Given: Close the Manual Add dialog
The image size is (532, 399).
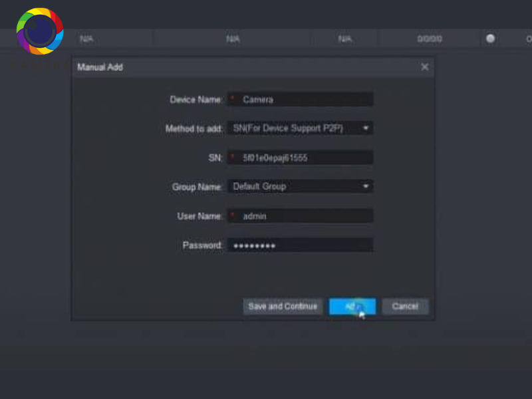Looking at the screenshot, I should 425,67.
